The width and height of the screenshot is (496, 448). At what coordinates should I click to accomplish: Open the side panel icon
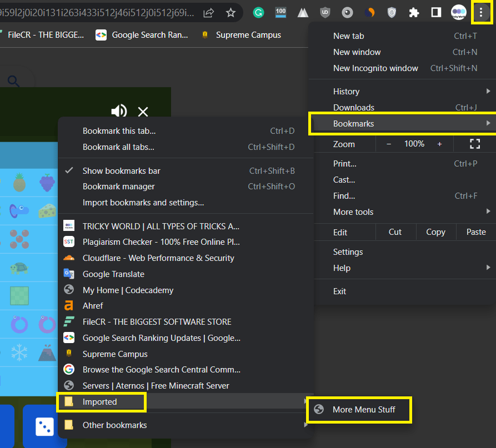pyautogui.click(x=436, y=12)
